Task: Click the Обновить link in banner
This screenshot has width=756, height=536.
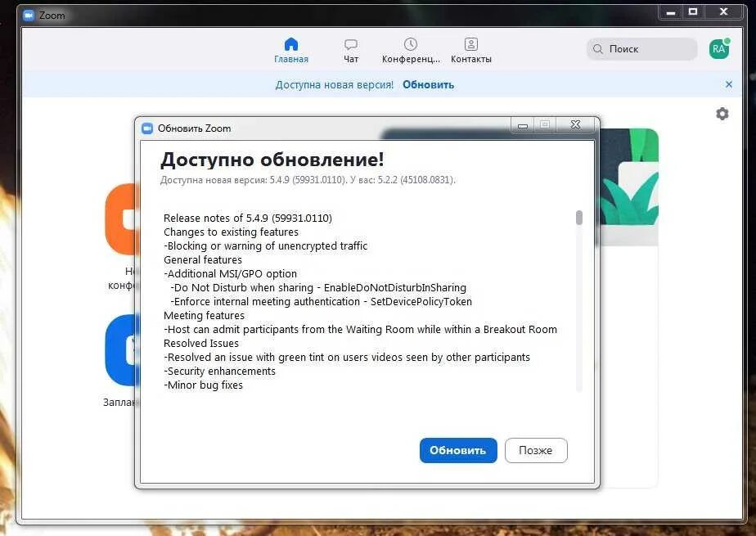Action: pyautogui.click(x=428, y=85)
